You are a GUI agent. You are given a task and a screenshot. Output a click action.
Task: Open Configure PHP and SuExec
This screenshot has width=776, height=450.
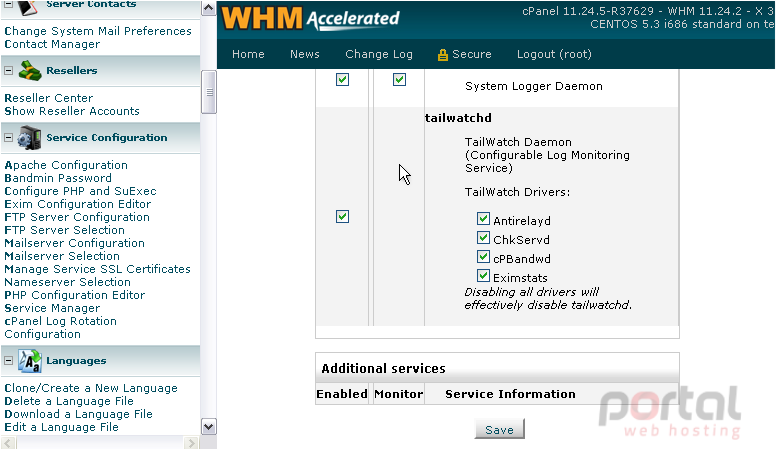coord(80,191)
